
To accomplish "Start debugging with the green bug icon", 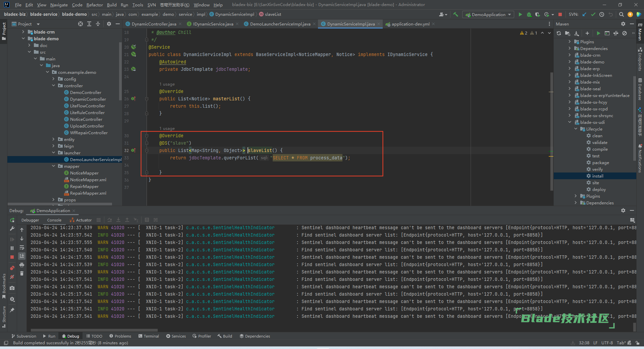I will point(529,14).
